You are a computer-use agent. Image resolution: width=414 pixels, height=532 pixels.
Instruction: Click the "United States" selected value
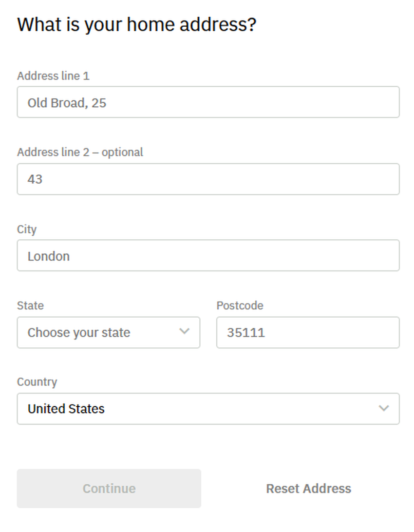point(66,409)
